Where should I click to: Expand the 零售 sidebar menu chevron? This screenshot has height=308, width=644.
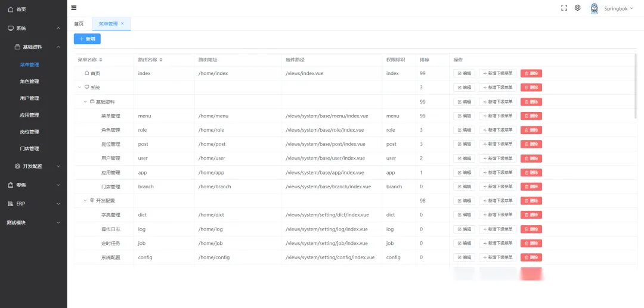pyautogui.click(x=58, y=185)
